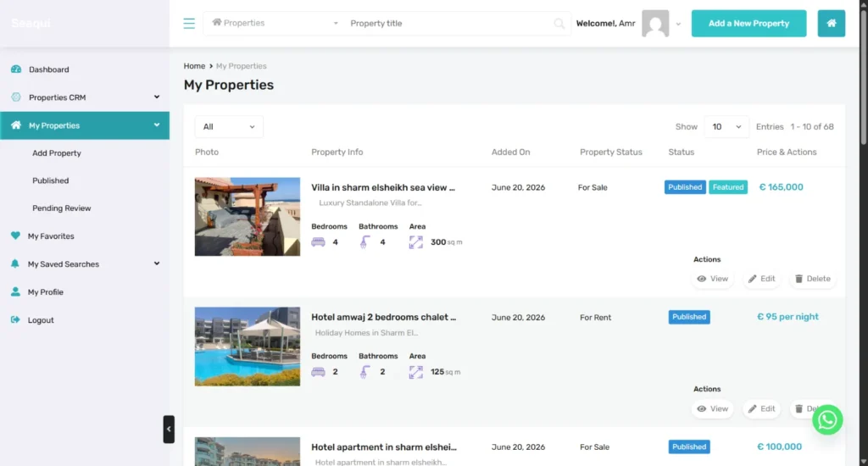This screenshot has height=466, width=868.
Task: Click the Seaqui logo in the sidebar
Action: tap(31, 23)
